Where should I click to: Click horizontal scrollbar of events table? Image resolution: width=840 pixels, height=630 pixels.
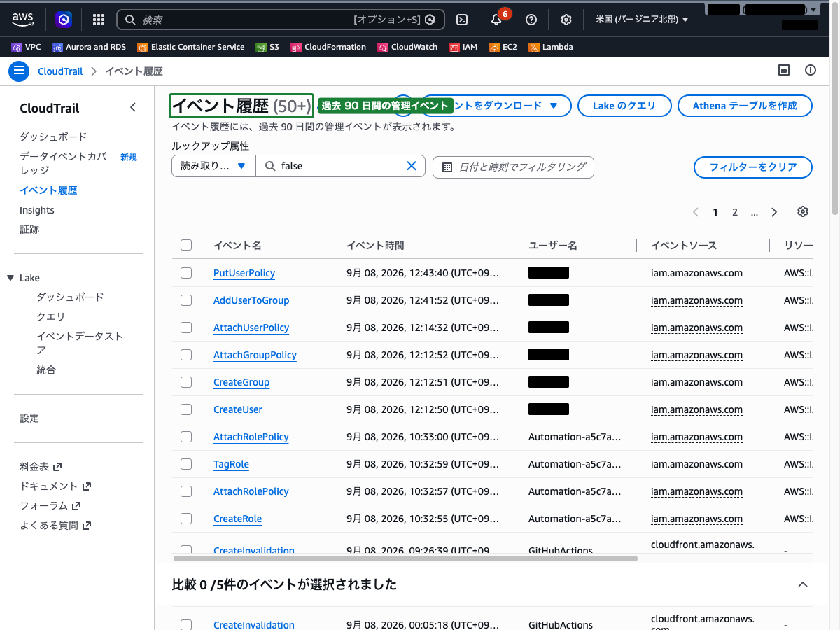(405, 559)
